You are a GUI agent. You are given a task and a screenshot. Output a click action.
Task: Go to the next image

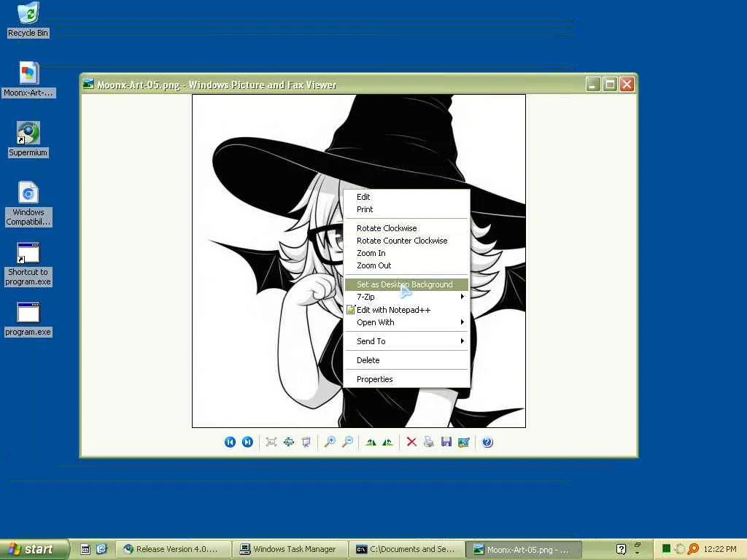point(247,443)
